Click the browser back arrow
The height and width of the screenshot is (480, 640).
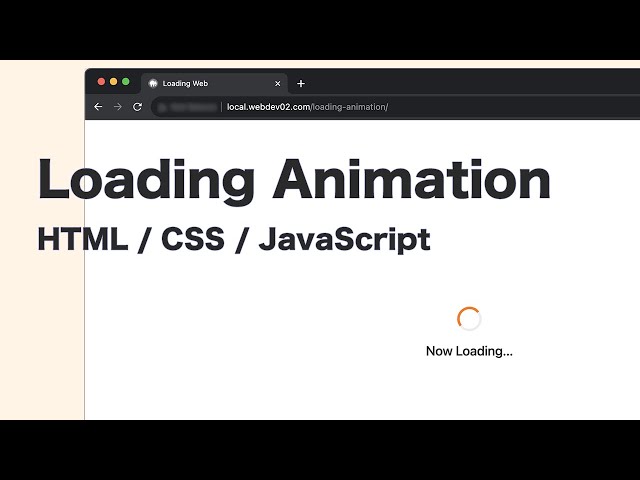click(98, 107)
